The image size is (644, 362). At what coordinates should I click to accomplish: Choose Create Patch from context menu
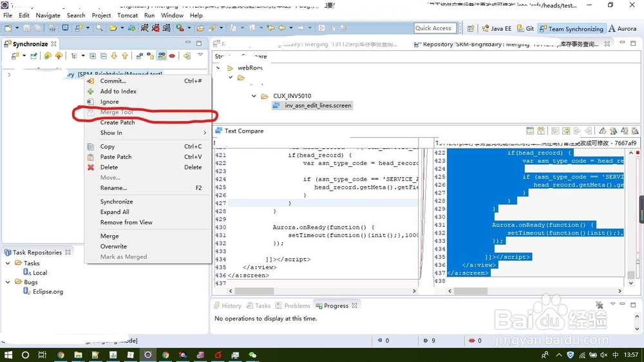(148, 122)
